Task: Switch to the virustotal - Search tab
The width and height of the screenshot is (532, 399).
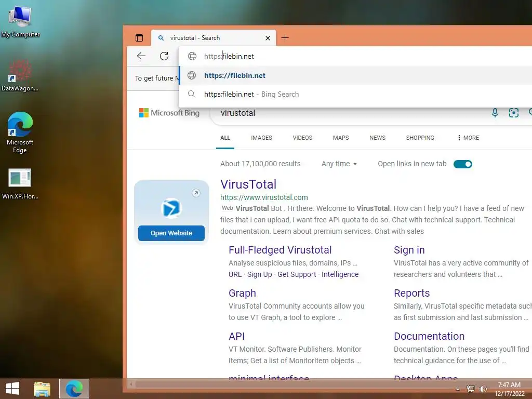Action: click(x=213, y=37)
